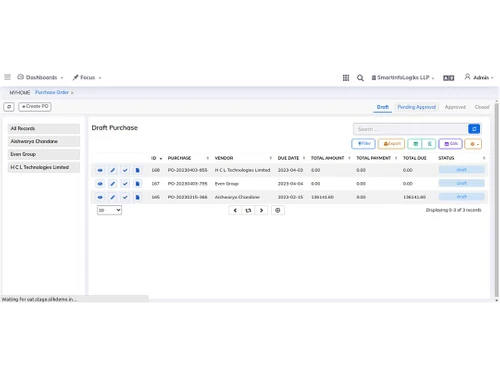Open document icon for order 167
The height and width of the screenshot is (375, 500).
[137, 184]
